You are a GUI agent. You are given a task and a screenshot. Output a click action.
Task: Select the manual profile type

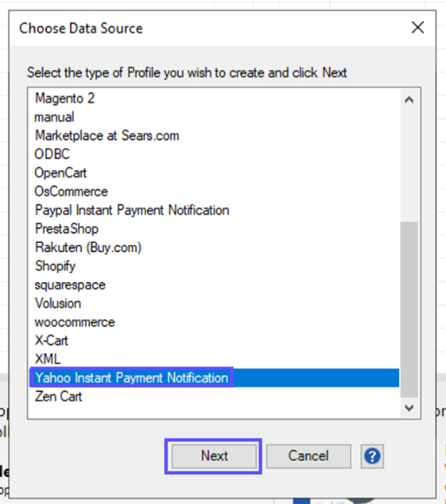54,117
